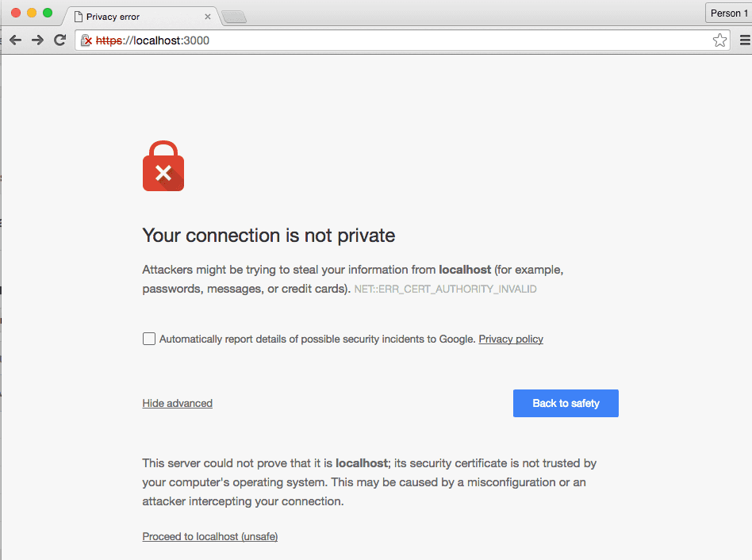Collapse details with Hide advanced
The height and width of the screenshot is (560, 752).
coord(178,403)
